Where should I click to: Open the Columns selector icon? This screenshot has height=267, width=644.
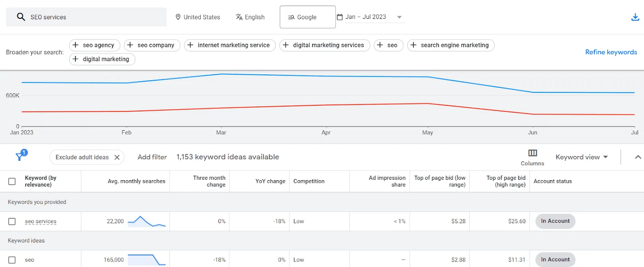pos(533,153)
